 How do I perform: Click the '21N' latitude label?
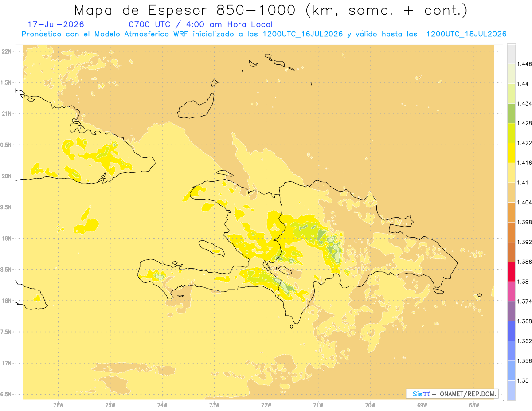8,114
